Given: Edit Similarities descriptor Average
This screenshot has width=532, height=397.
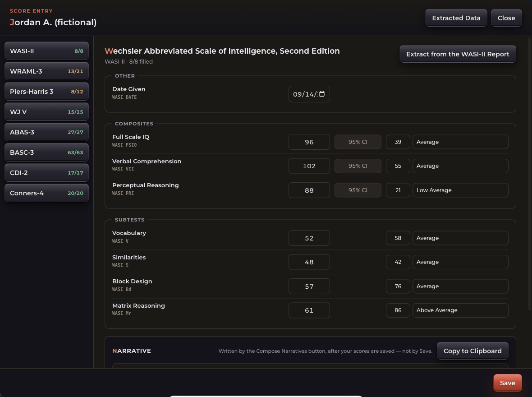Looking at the screenshot, I should [x=460, y=262].
